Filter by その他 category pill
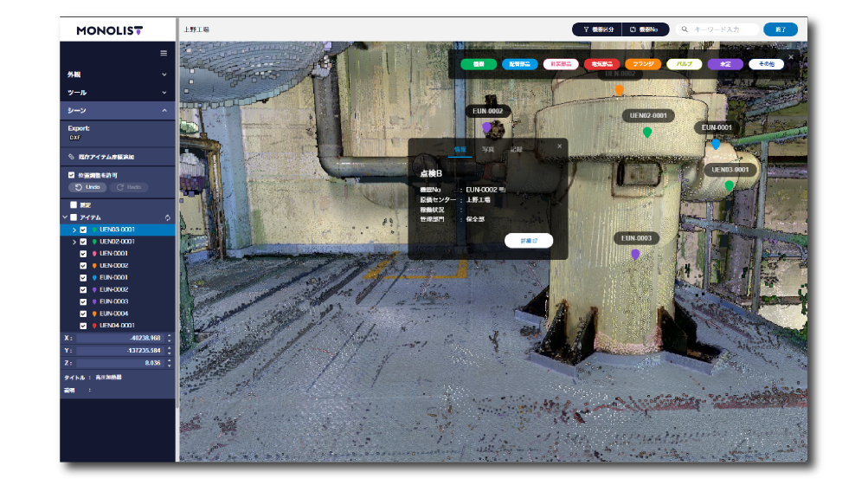868x479 pixels. (767, 64)
